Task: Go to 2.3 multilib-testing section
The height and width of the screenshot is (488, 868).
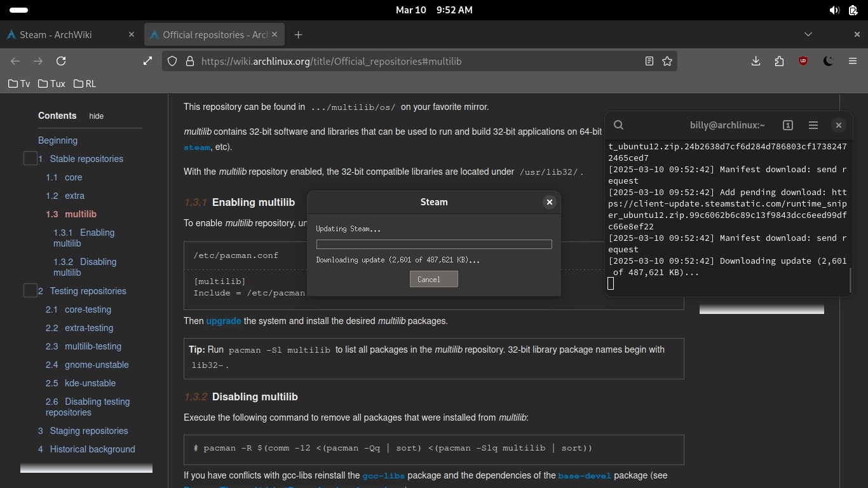Action: coord(83,346)
